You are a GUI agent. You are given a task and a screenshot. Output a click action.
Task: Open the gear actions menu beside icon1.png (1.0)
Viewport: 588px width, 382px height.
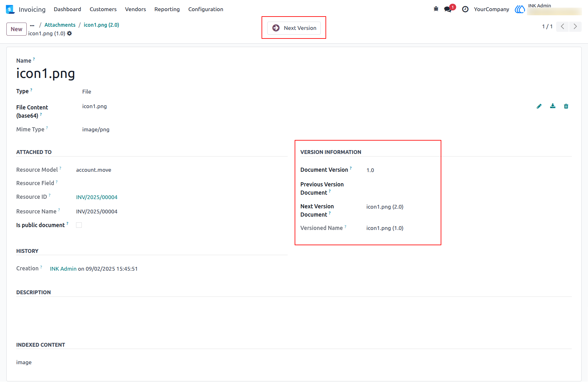[x=69, y=33]
